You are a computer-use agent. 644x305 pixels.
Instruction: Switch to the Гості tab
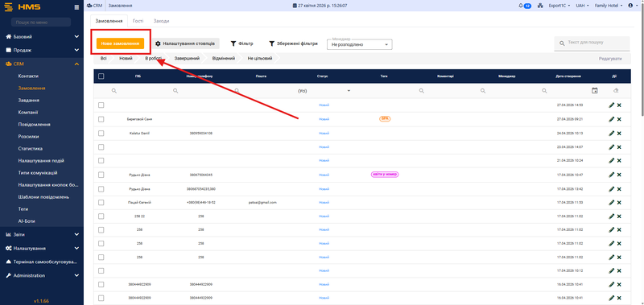tap(138, 21)
